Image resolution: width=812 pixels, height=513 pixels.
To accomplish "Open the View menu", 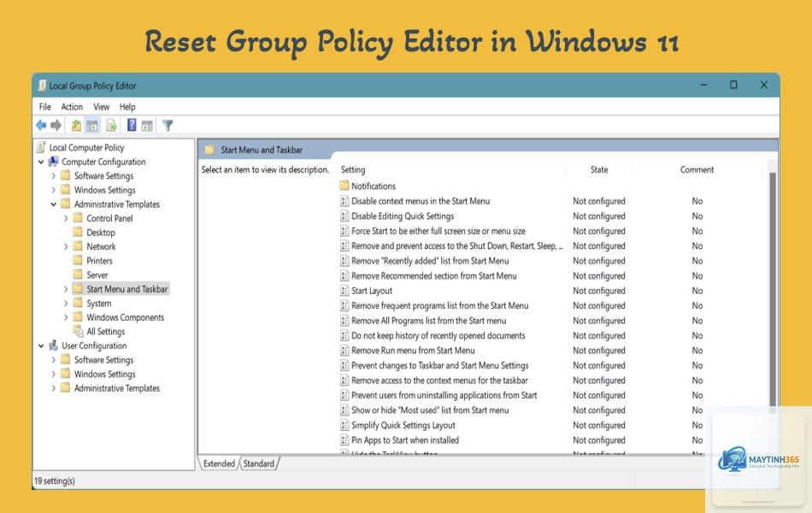I will pyautogui.click(x=102, y=107).
